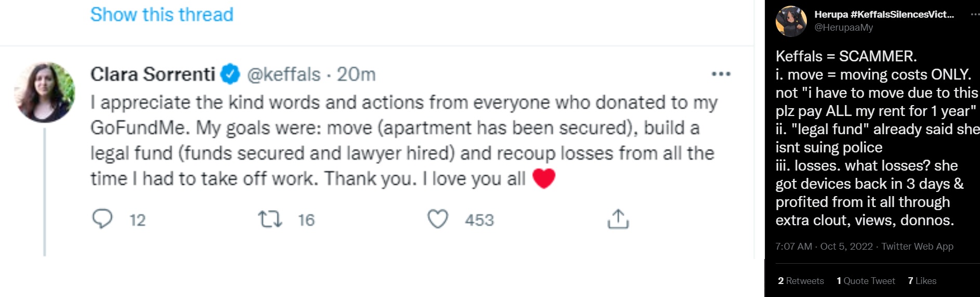Open the 1 Quote Tweet list

(866, 281)
